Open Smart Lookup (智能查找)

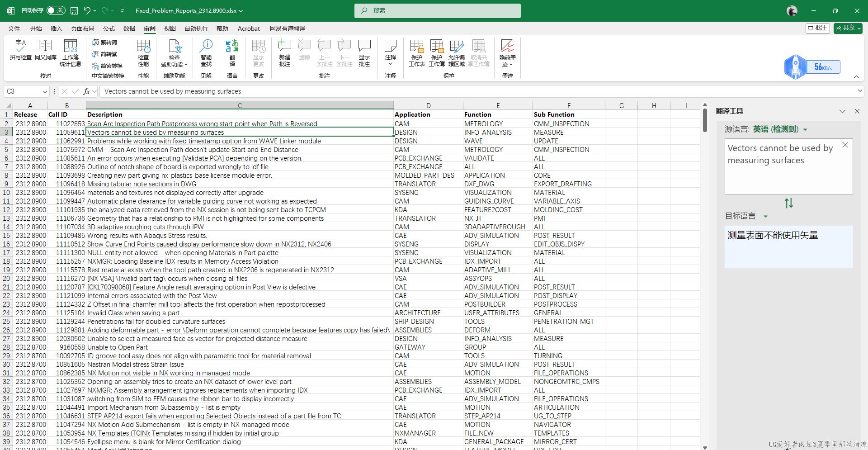[x=206, y=53]
